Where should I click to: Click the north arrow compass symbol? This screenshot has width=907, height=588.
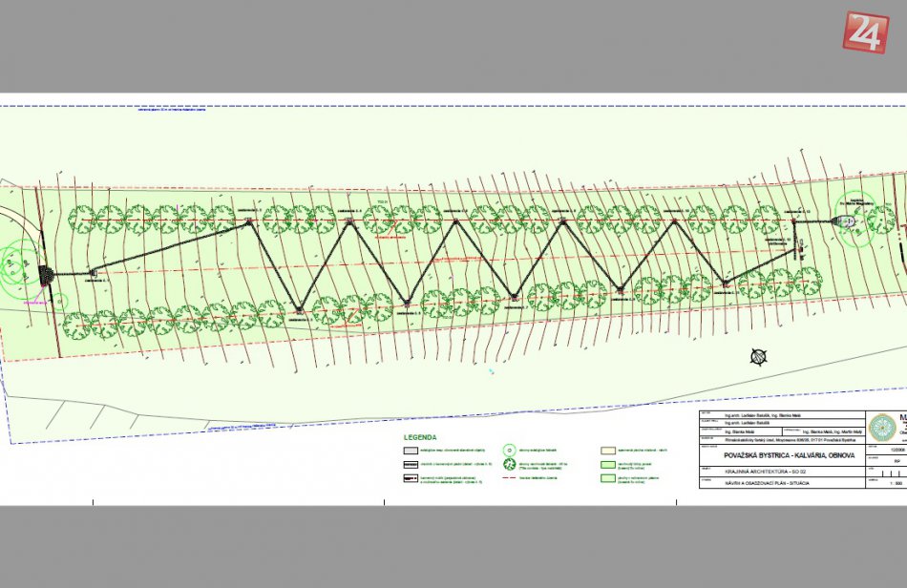(x=759, y=357)
